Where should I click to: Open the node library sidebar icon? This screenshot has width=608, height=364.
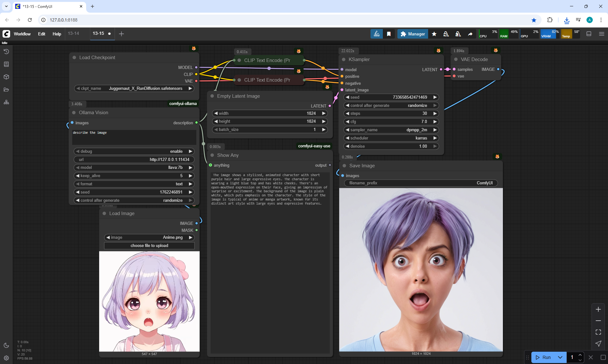[6, 64]
